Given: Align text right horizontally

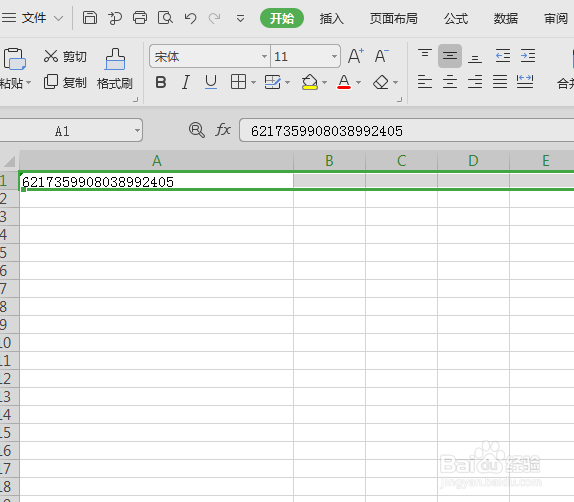Looking at the screenshot, I should click(x=475, y=82).
